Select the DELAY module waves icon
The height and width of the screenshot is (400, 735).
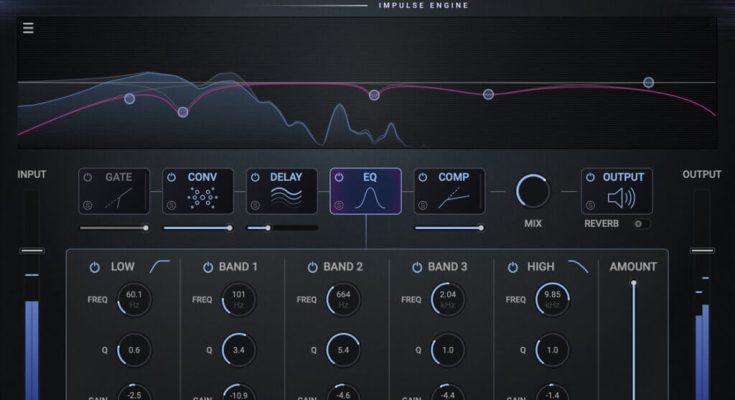286,198
